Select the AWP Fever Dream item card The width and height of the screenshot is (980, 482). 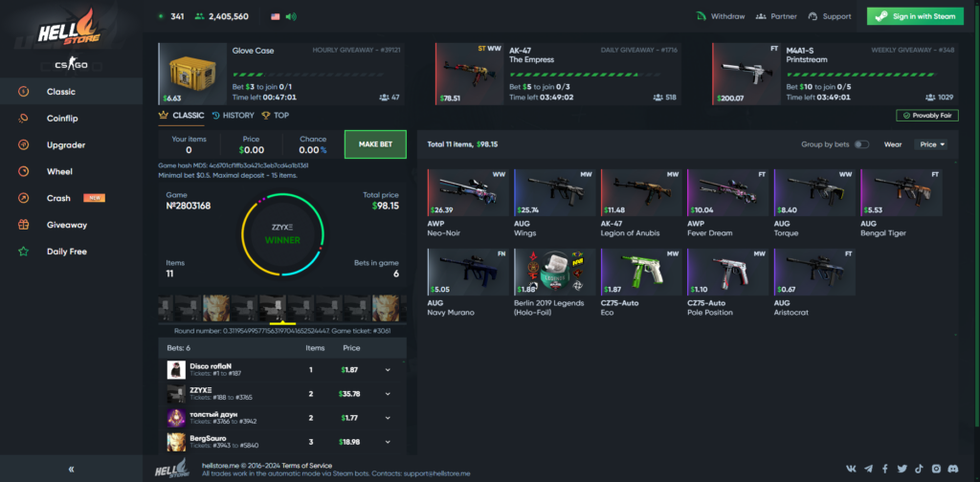point(727,204)
